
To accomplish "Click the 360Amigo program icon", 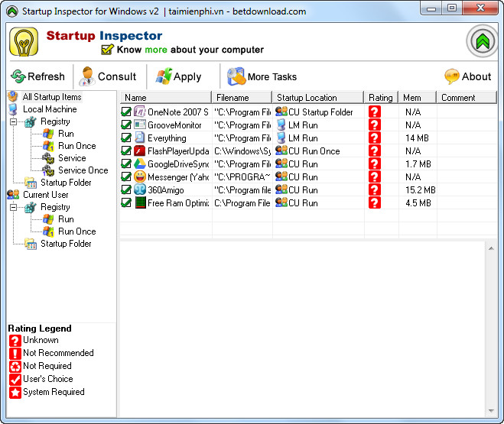I will click(x=139, y=189).
